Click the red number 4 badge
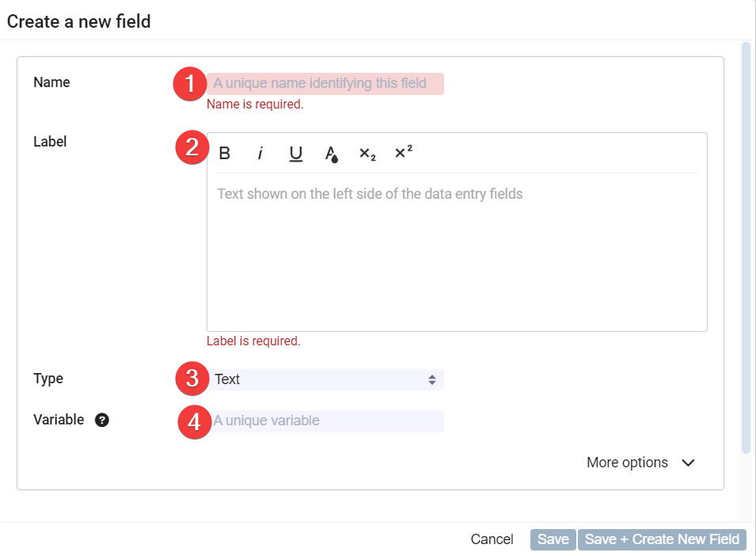This screenshot has width=756, height=556. (x=194, y=421)
